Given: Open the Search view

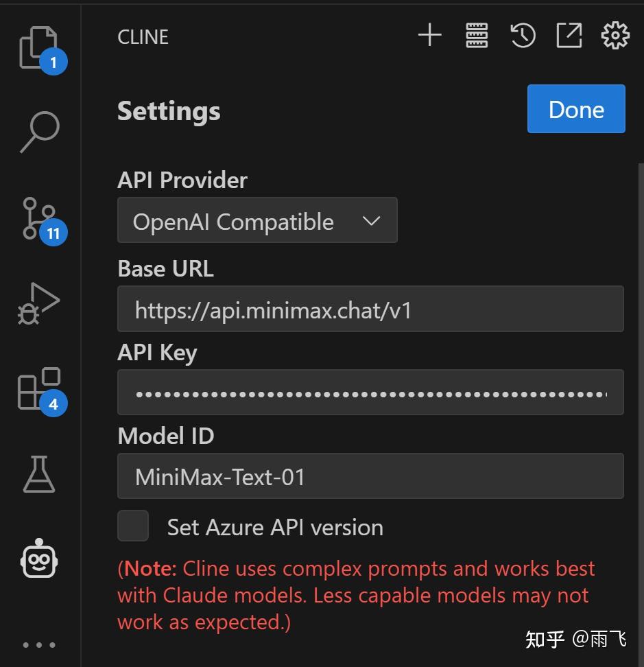Looking at the screenshot, I should click(x=40, y=132).
